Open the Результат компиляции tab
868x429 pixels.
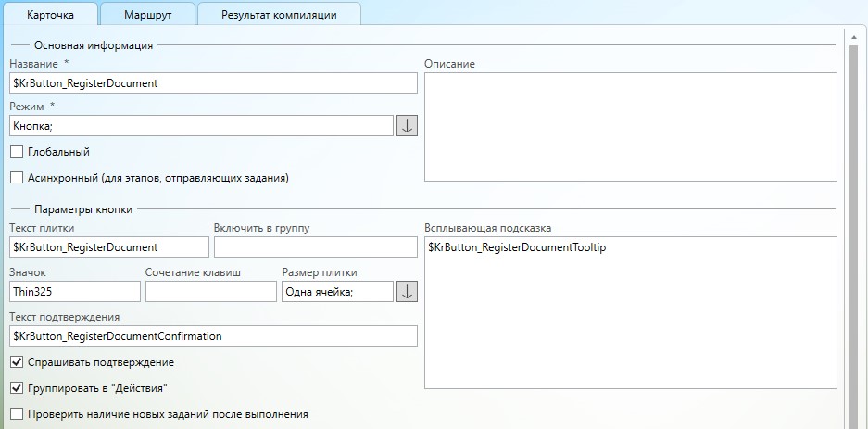[x=279, y=14]
